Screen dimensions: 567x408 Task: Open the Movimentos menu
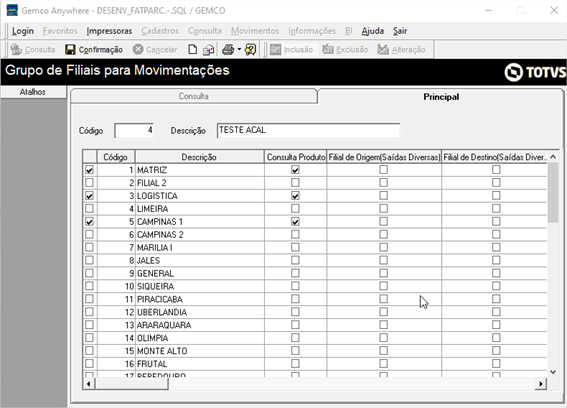tap(255, 31)
